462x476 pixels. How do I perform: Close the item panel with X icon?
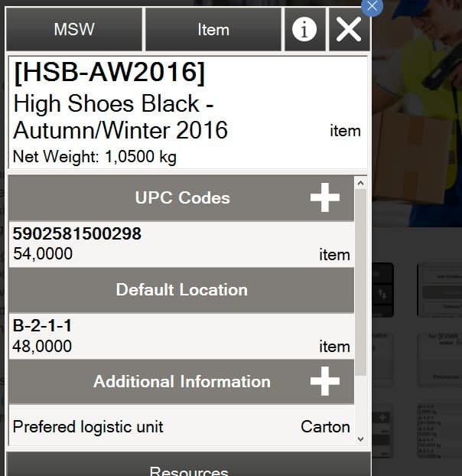pyautogui.click(x=349, y=30)
